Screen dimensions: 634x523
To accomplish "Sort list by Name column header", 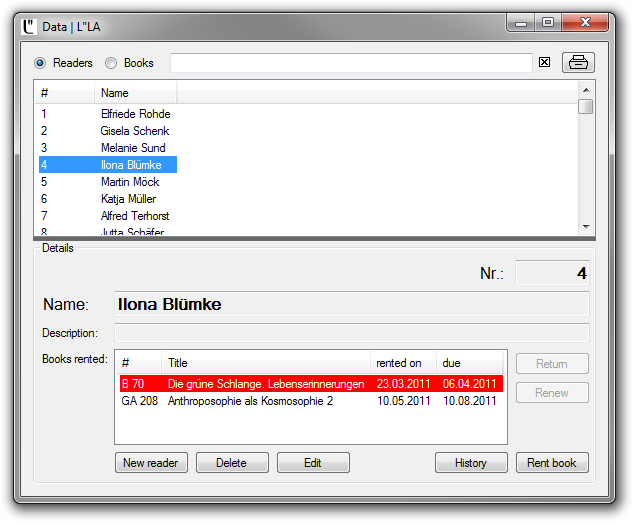I will [136, 93].
